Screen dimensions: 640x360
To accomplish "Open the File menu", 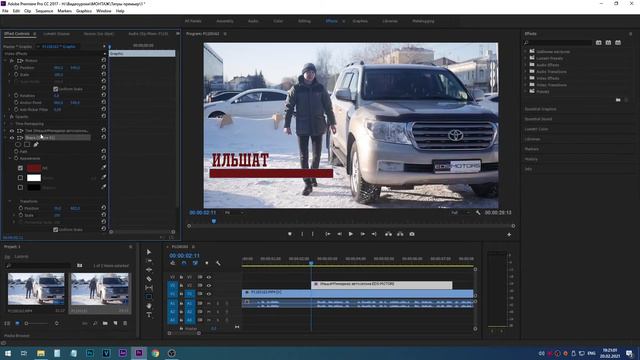I will 5,11.
